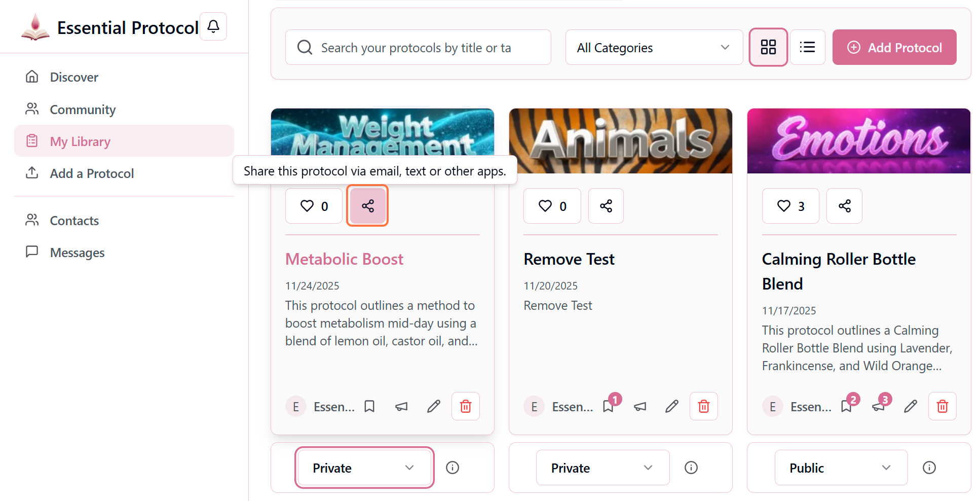Share the Calming Roller Bottle Blend protocol
980x501 pixels.
(x=844, y=206)
